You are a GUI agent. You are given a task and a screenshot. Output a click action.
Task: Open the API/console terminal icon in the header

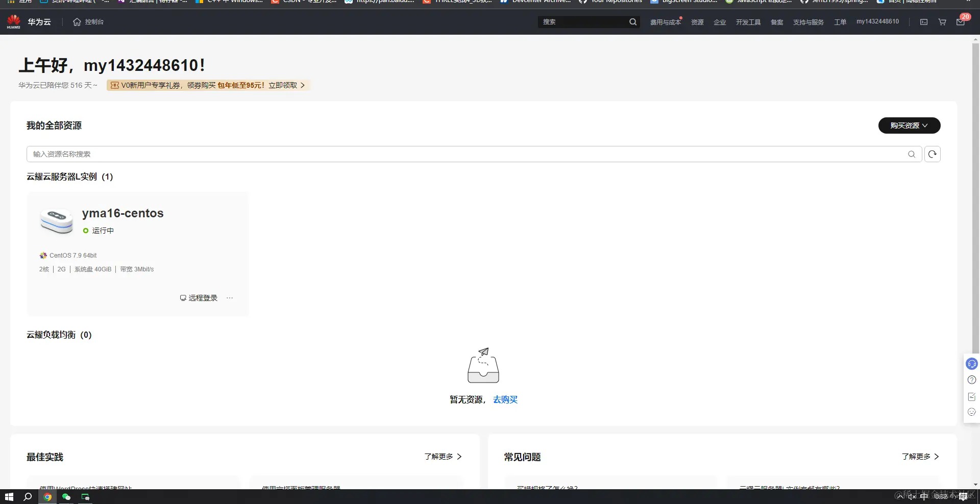click(x=924, y=22)
